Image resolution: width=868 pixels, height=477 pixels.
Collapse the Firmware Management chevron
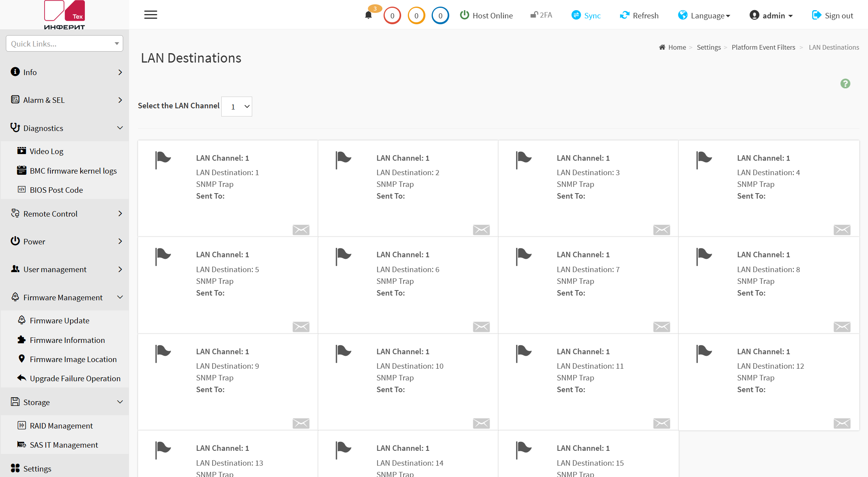click(x=120, y=297)
